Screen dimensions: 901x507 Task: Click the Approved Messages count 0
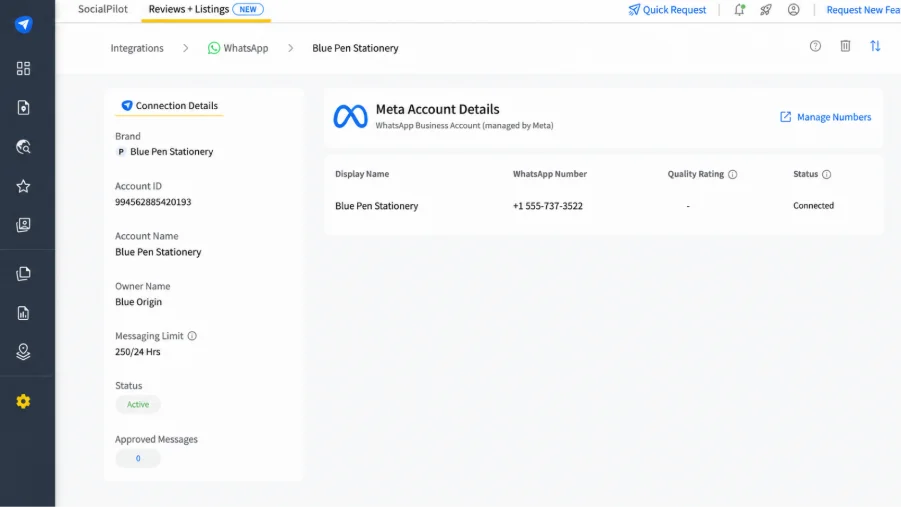tap(138, 459)
